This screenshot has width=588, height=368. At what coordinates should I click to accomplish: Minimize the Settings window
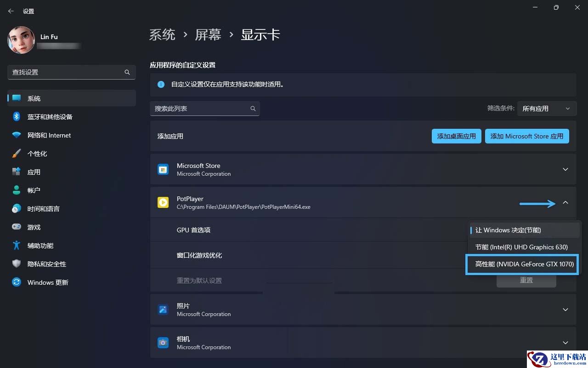coord(535,7)
